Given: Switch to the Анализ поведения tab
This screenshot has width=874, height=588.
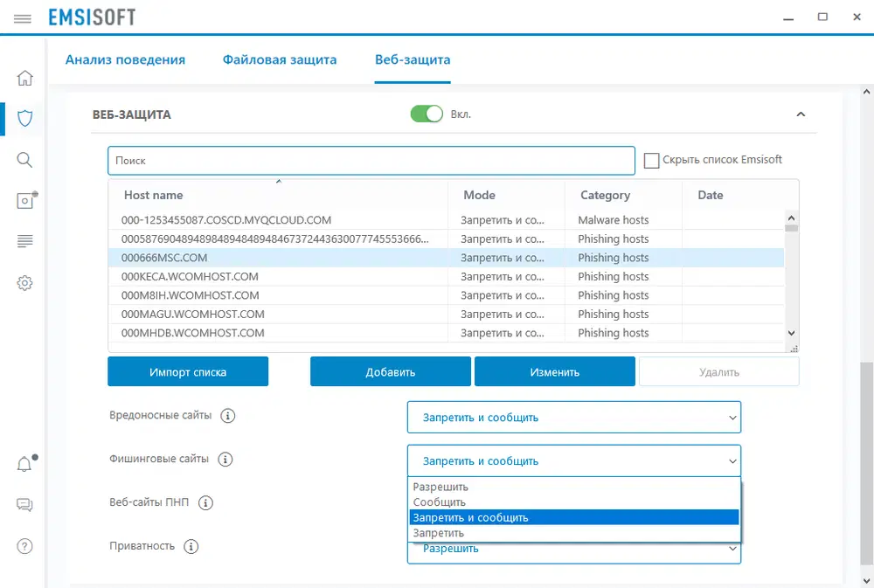Looking at the screenshot, I should pyautogui.click(x=125, y=60).
